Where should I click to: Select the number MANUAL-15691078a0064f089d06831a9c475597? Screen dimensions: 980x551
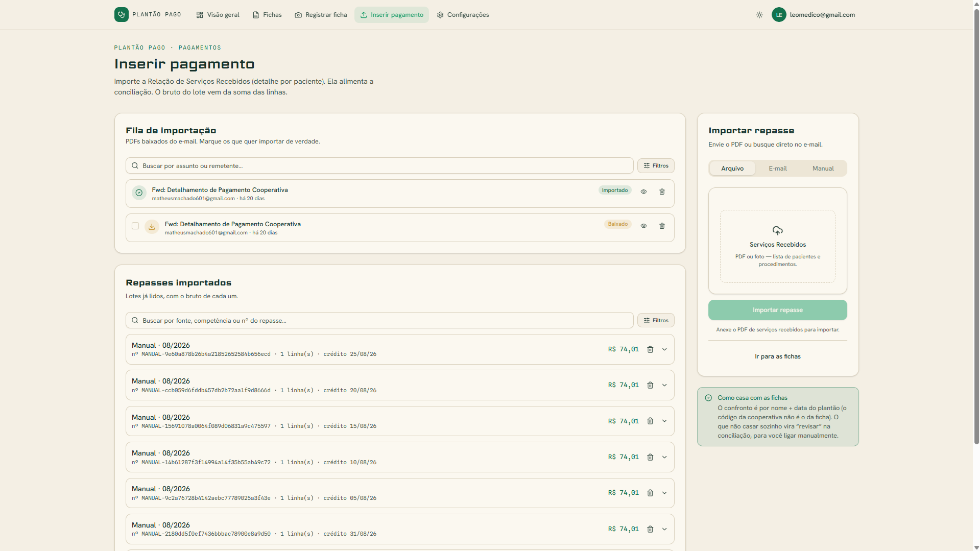point(206,426)
